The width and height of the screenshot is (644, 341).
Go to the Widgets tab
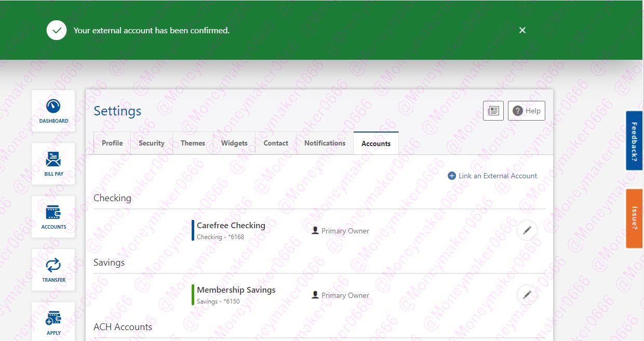[x=234, y=143]
